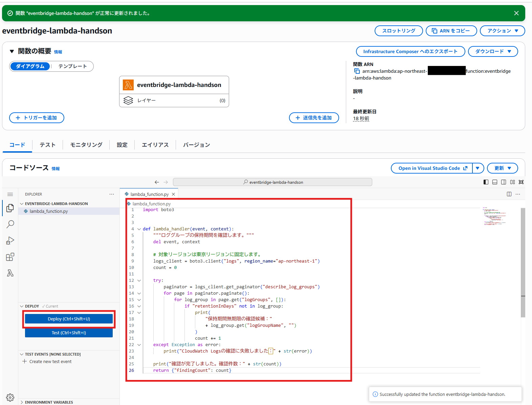Viewport: 532px width, 405px height.
Task: Toggle the primary side bar
Action: [486, 182]
